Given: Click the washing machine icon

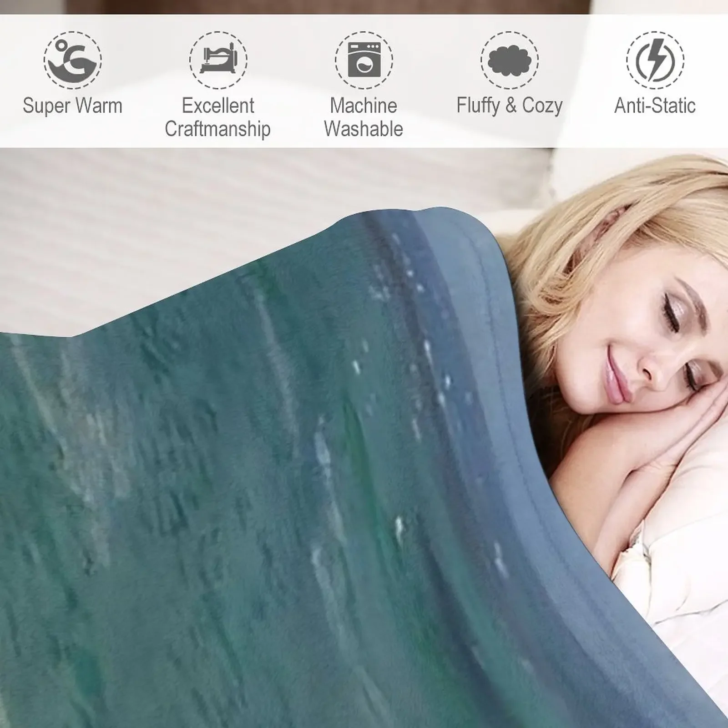Looking at the screenshot, I should [x=364, y=60].
